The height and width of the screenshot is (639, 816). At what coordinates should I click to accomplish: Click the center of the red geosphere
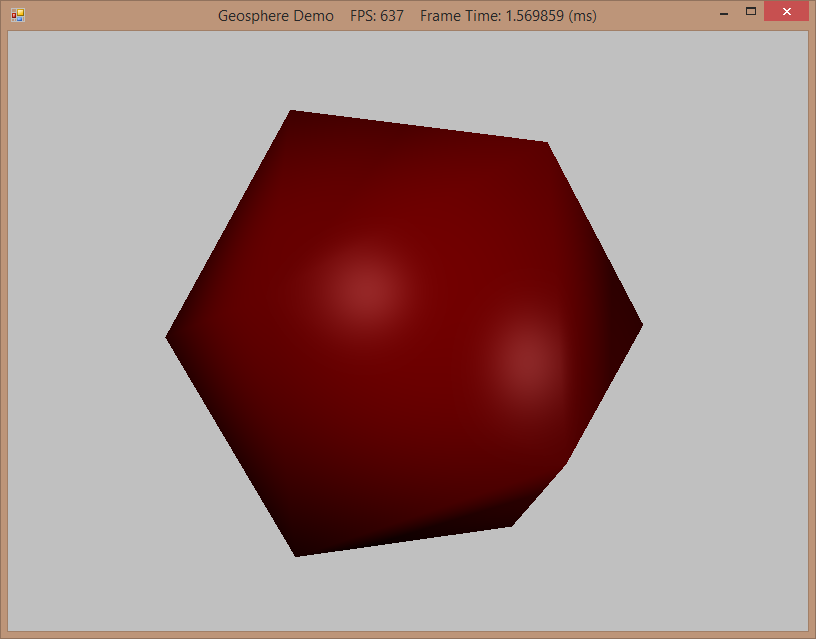click(404, 333)
